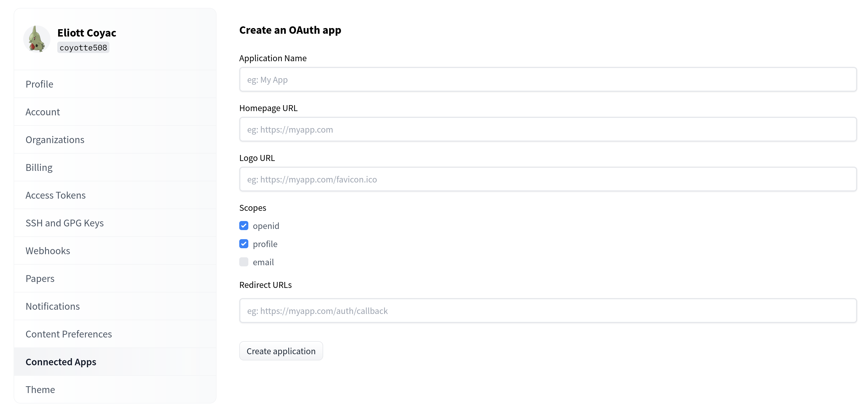Uncheck the openid scope checkbox
This screenshot has width=868, height=414.
[x=244, y=226]
